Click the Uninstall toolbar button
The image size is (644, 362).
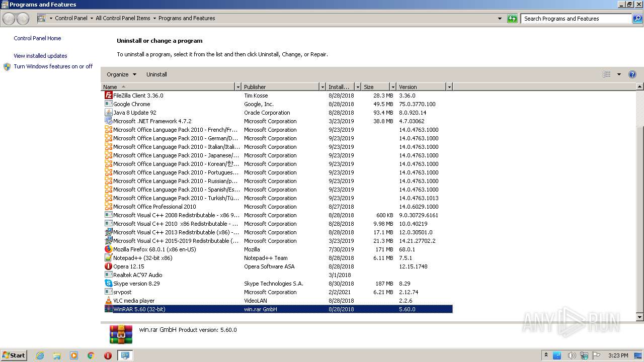156,74
